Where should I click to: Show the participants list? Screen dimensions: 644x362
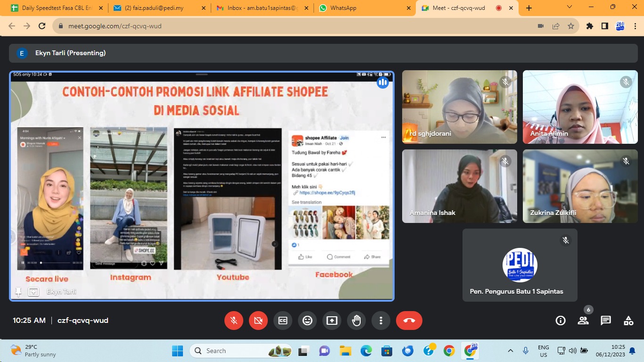point(583,321)
